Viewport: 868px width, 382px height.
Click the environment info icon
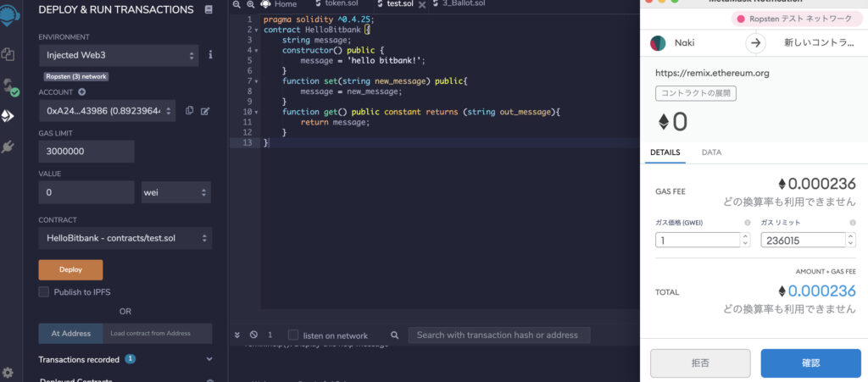[210, 55]
